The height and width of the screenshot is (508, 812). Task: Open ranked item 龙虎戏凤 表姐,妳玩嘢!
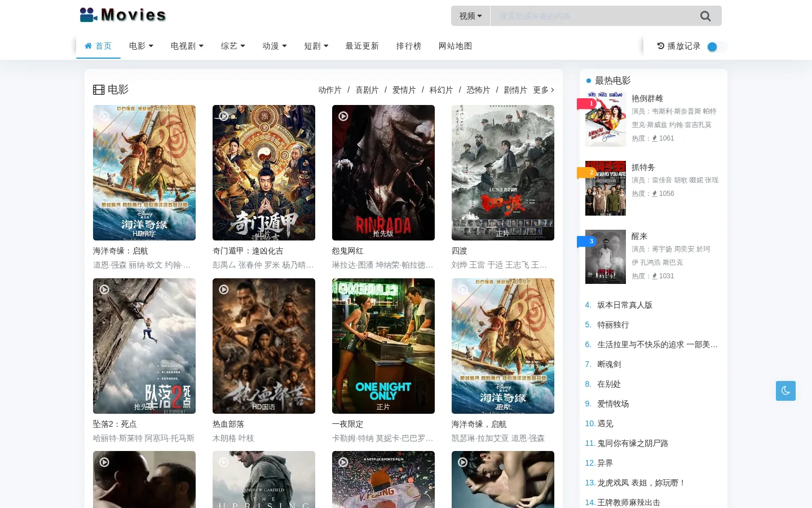click(x=642, y=483)
